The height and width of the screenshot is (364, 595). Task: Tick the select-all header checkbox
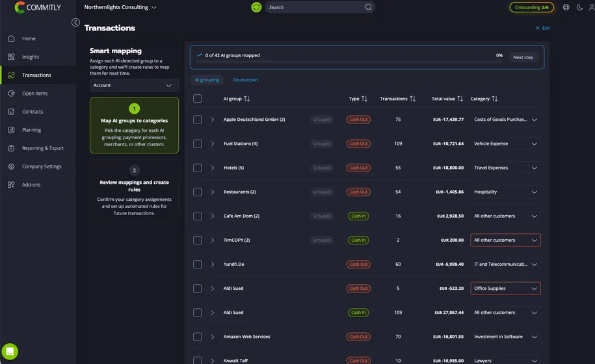tap(197, 99)
